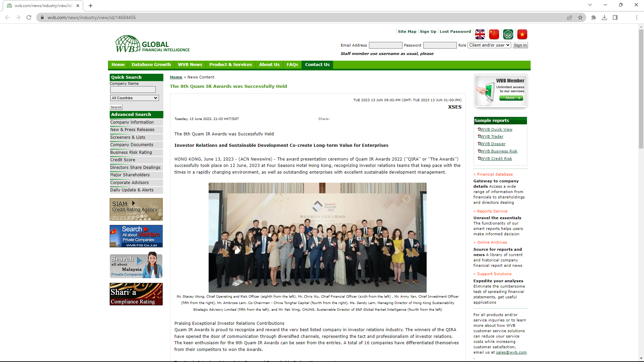Open the WVB Credit Risk sample report
Viewport: 644px width, 362px height.
[496, 159]
